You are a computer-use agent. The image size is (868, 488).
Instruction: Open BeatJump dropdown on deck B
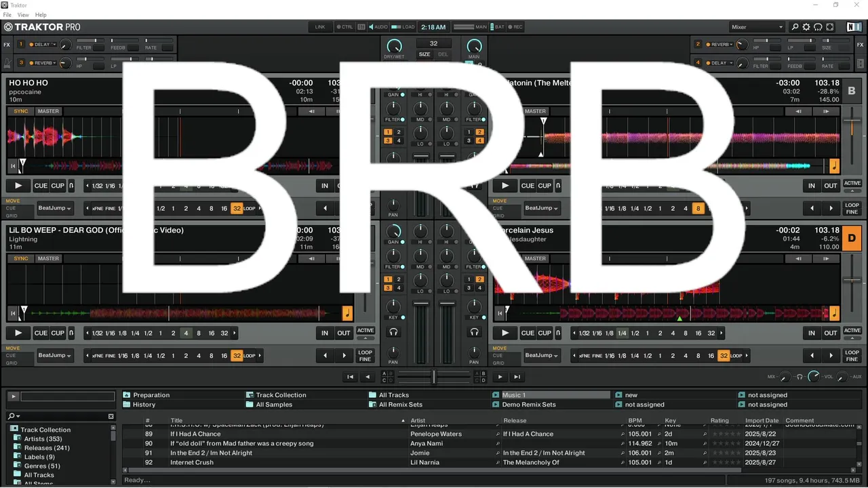pos(541,208)
